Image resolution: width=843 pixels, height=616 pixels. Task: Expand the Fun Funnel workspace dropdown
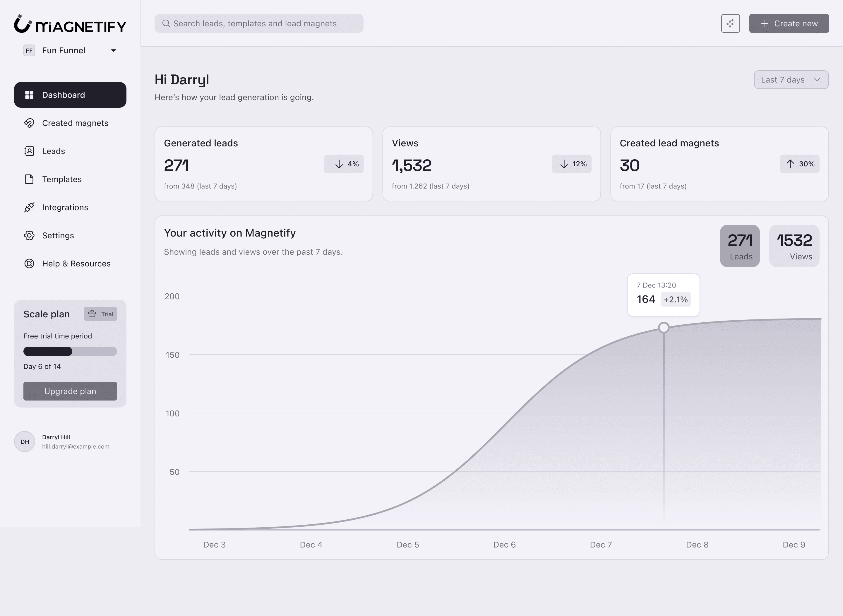tap(113, 51)
